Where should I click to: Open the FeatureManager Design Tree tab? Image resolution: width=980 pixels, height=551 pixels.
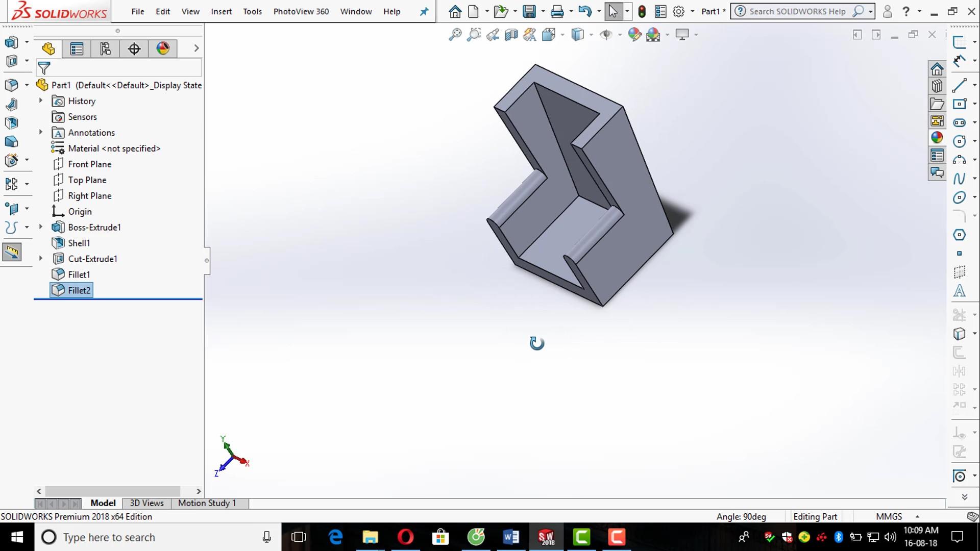(48, 49)
